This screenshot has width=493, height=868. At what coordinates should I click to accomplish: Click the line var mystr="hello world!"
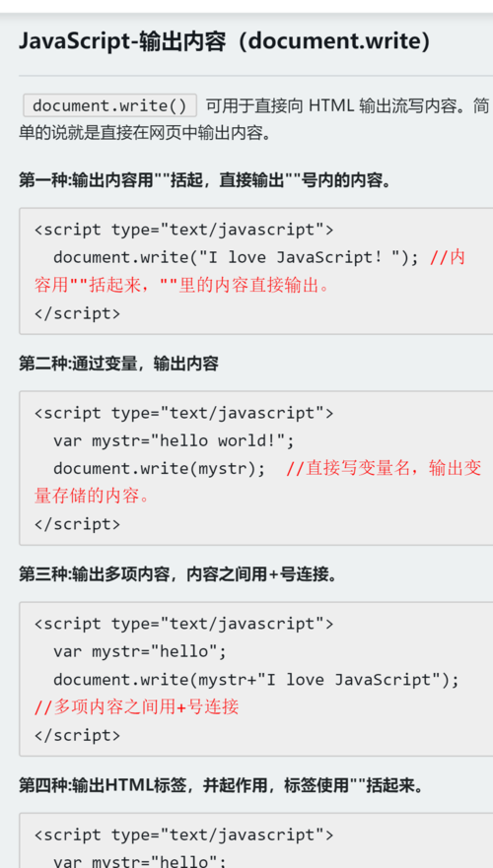point(174,440)
